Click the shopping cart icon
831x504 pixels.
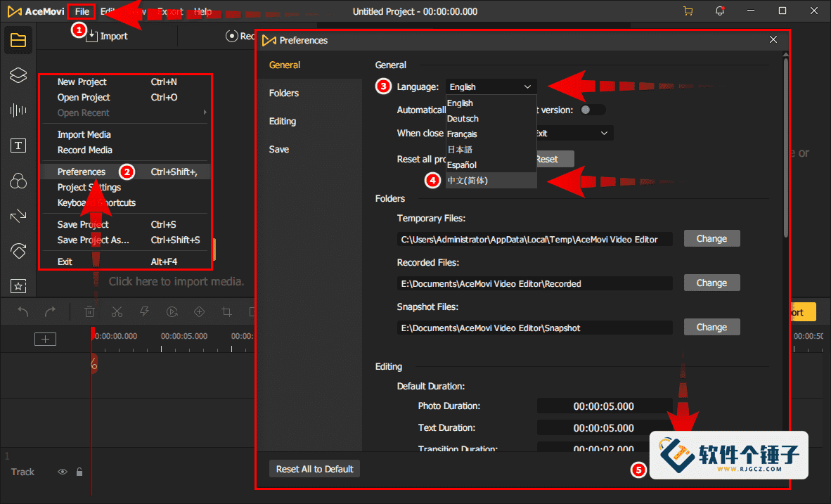coord(688,11)
